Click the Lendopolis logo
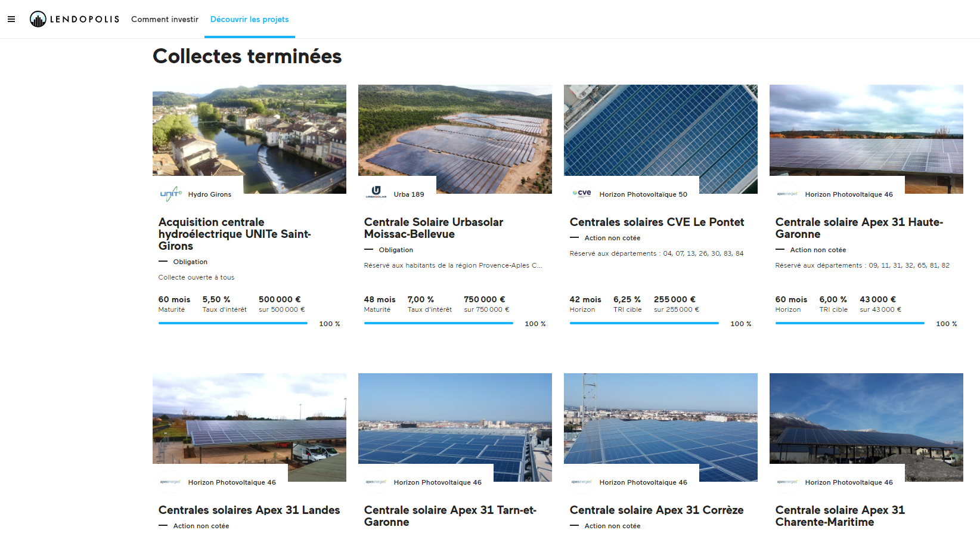Screen dimensions: 980x533 tap(75, 19)
